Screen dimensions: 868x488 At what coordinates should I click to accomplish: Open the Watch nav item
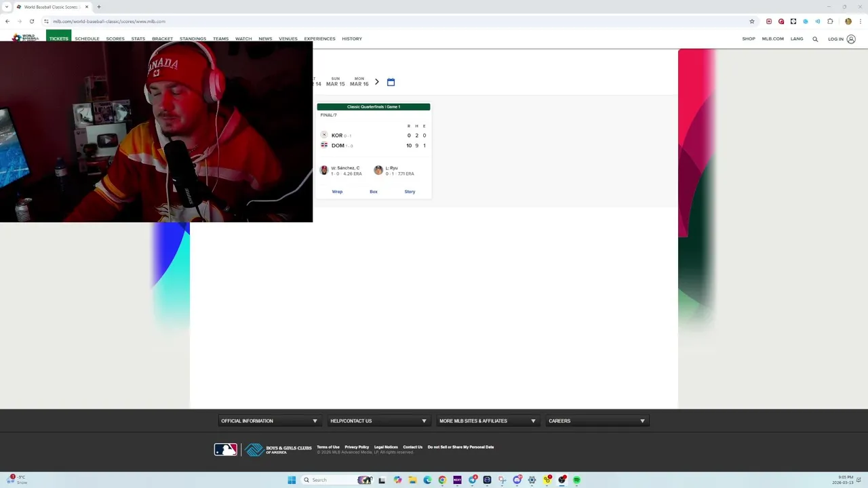pos(243,39)
